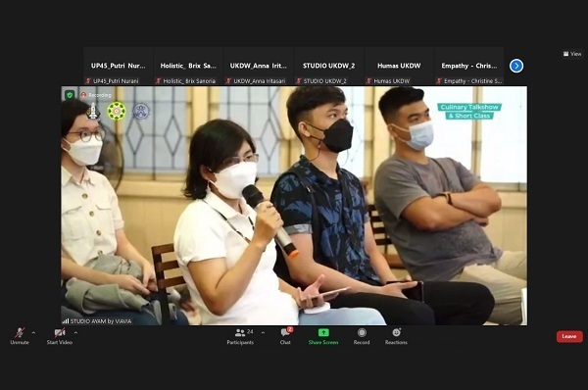Click the green encryption shield icon
The height and width of the screenshot is (390, 588).
70,95
